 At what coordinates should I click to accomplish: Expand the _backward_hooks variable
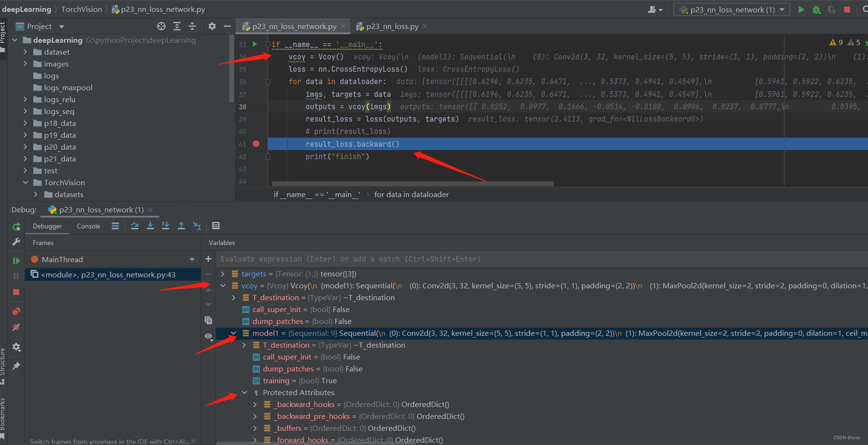(255, 404)
